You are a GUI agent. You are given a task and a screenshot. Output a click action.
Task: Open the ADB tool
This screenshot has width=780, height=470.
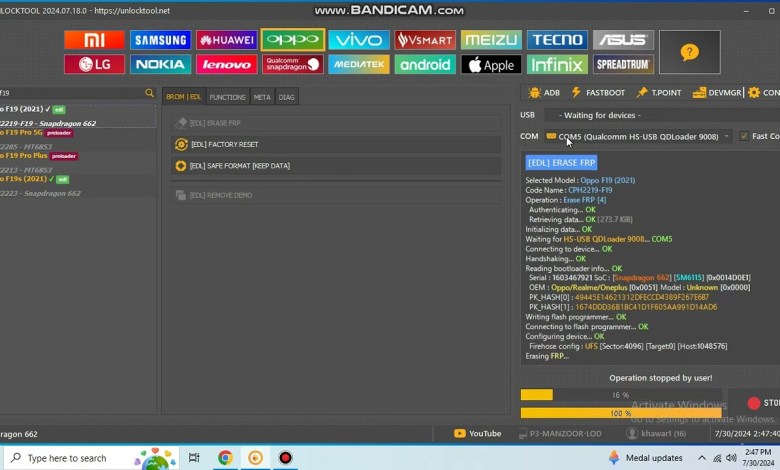(x=545, y=93)
